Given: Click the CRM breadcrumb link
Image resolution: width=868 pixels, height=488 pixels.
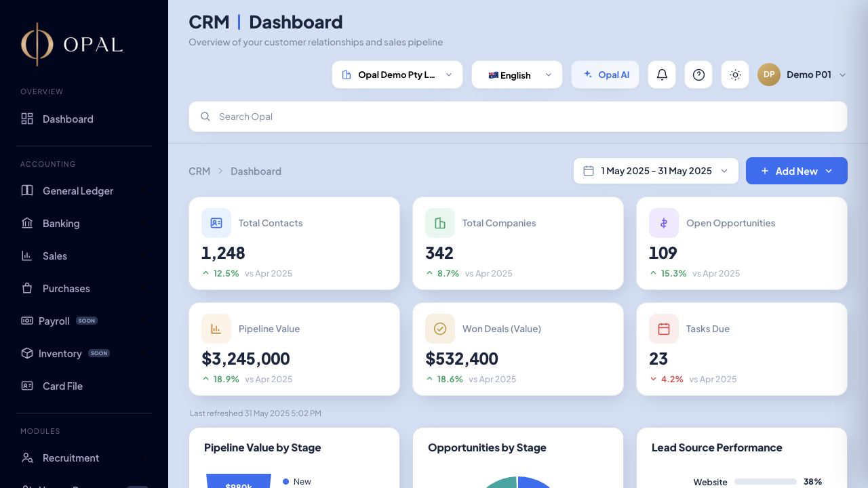Looking at the screenshot, I should pos(199,171).
